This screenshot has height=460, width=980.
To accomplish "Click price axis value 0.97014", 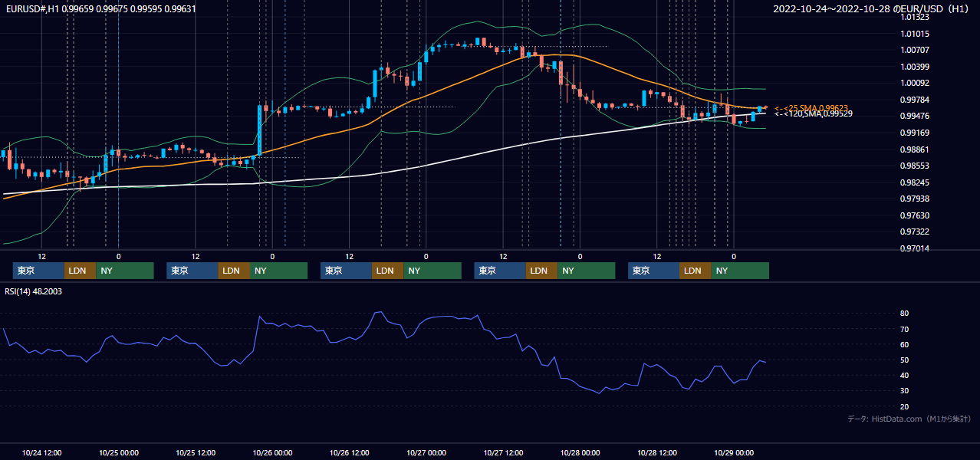I will click(x=914, y=248).
